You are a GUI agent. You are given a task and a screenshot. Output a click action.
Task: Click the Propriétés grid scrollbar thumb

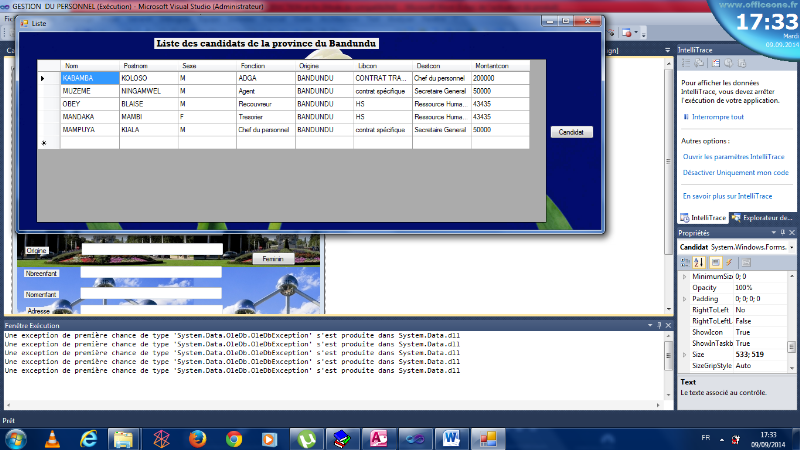792,346
